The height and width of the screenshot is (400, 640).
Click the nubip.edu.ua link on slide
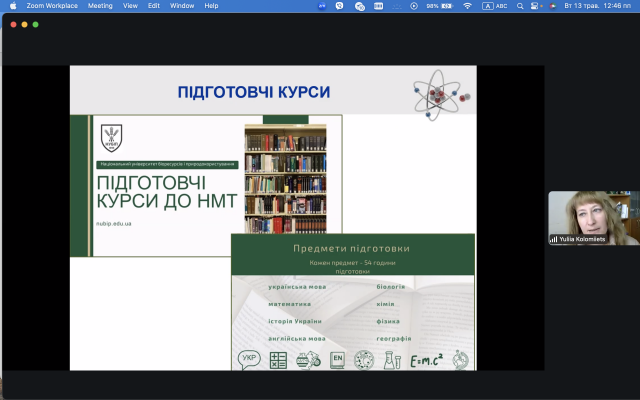point(115,223)
